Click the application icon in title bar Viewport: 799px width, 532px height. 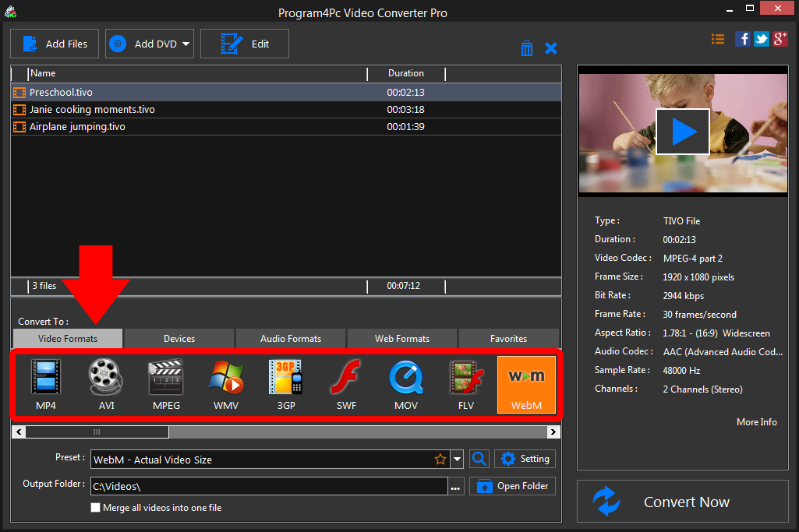[10, 12]
